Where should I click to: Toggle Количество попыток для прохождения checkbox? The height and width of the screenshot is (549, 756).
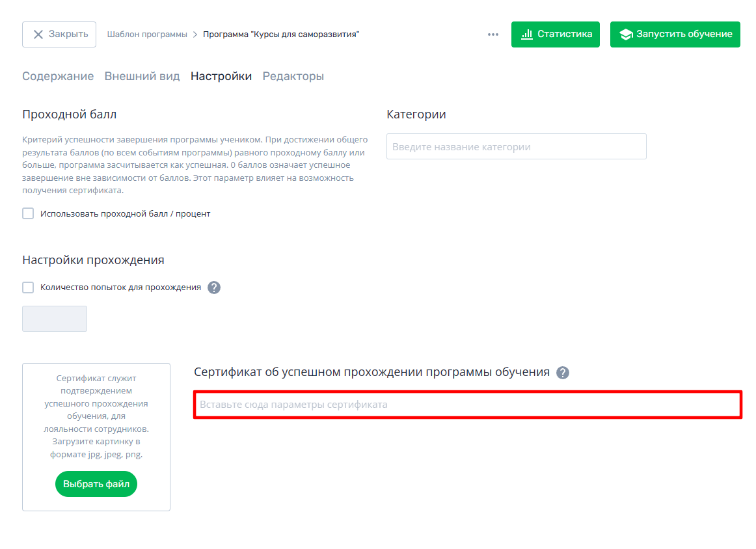[x=28, y=288]
